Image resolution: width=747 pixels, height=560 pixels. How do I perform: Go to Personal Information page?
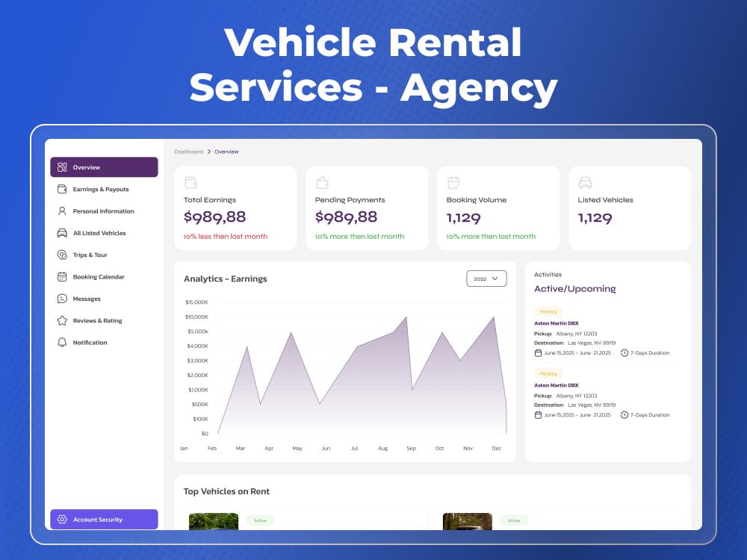click(x=104, y=211)
